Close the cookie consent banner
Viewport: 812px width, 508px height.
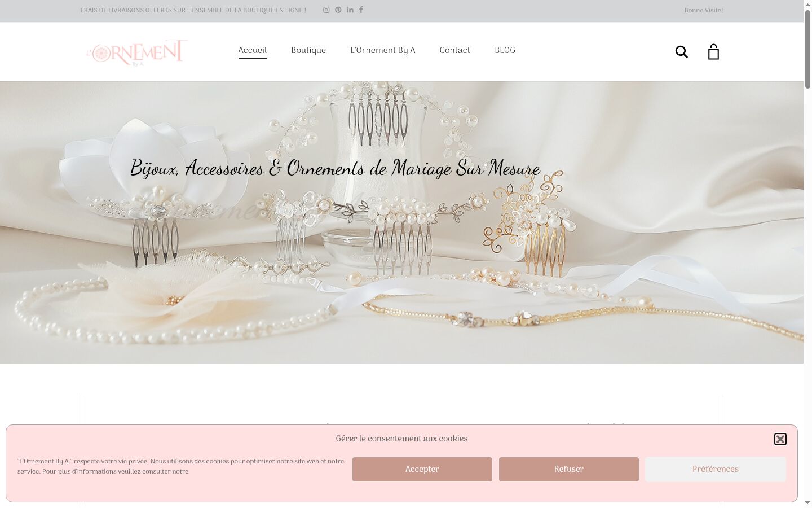[x=780, y=439]
